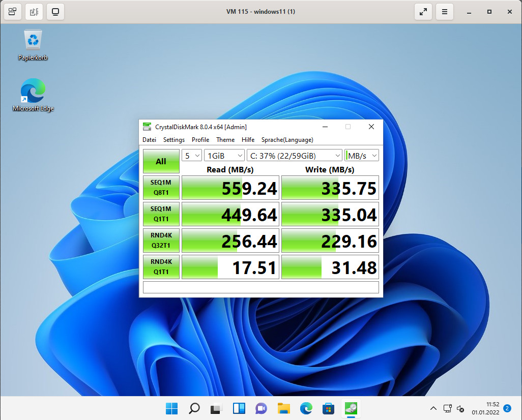Open the Datei menu

pyautogui.click(x=149, y=140)
